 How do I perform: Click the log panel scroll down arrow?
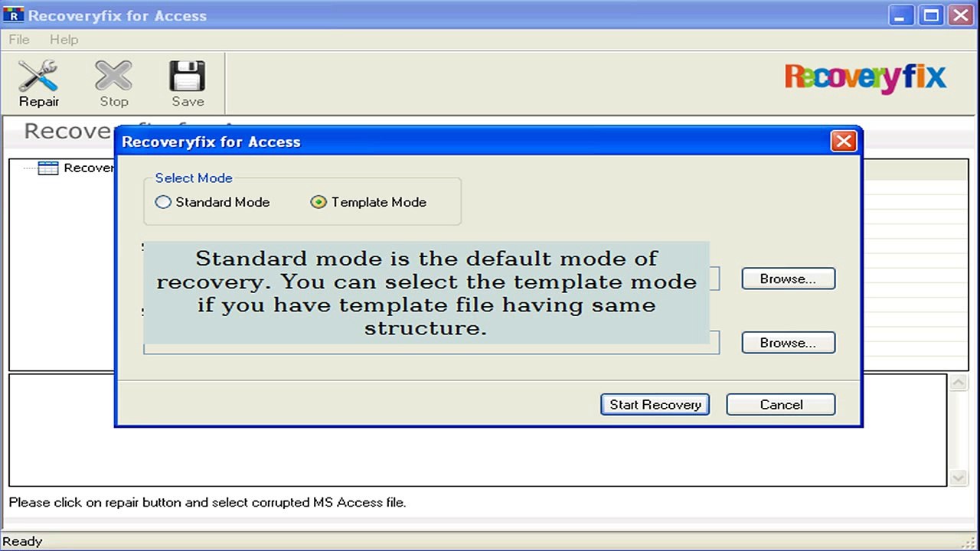[x=959, y=477]
